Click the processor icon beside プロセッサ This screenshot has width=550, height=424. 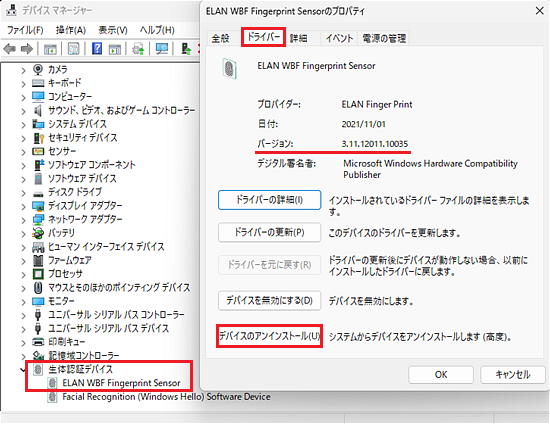click(x=38, y=274)
